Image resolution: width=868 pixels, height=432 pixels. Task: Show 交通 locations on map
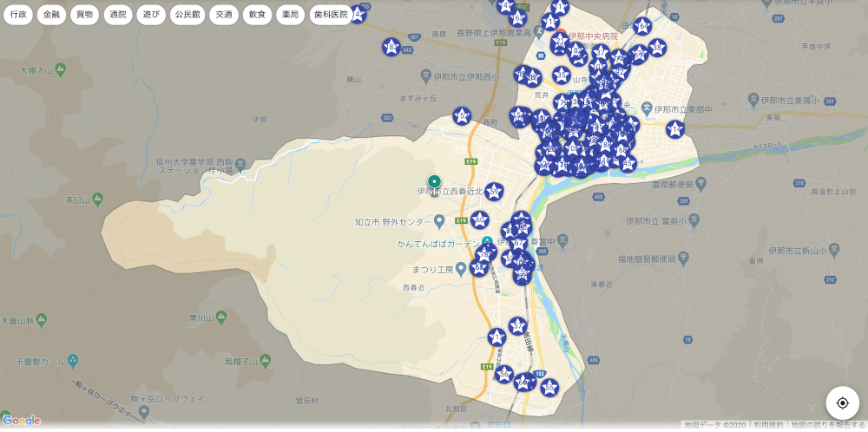(224, 15)
